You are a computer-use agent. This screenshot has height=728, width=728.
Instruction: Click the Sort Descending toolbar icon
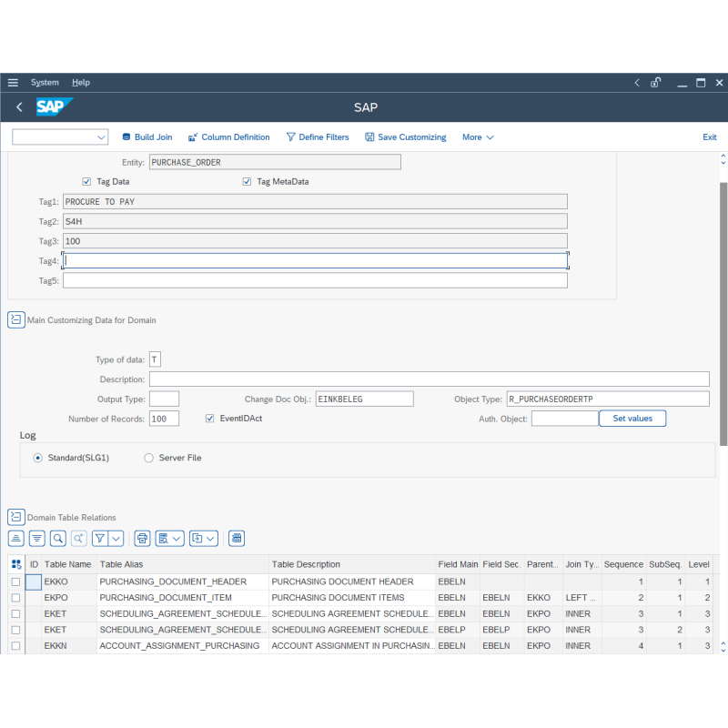coord(37,539)
